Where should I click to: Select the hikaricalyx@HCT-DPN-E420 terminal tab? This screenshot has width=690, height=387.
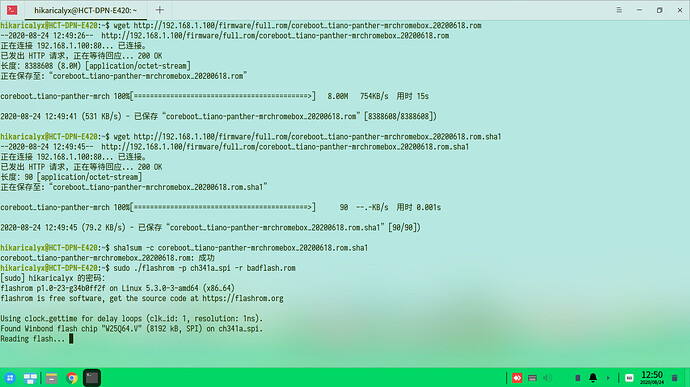[85, 10]
